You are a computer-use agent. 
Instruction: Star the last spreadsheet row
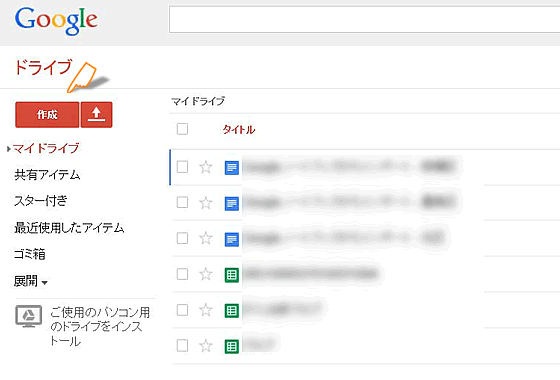click(206, 345)
